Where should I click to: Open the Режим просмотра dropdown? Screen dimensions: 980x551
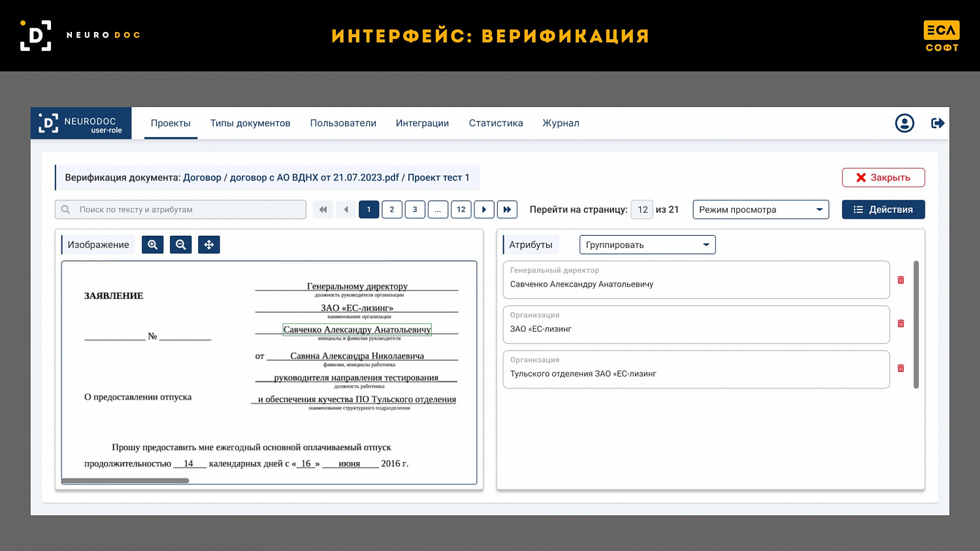point(761,210)
